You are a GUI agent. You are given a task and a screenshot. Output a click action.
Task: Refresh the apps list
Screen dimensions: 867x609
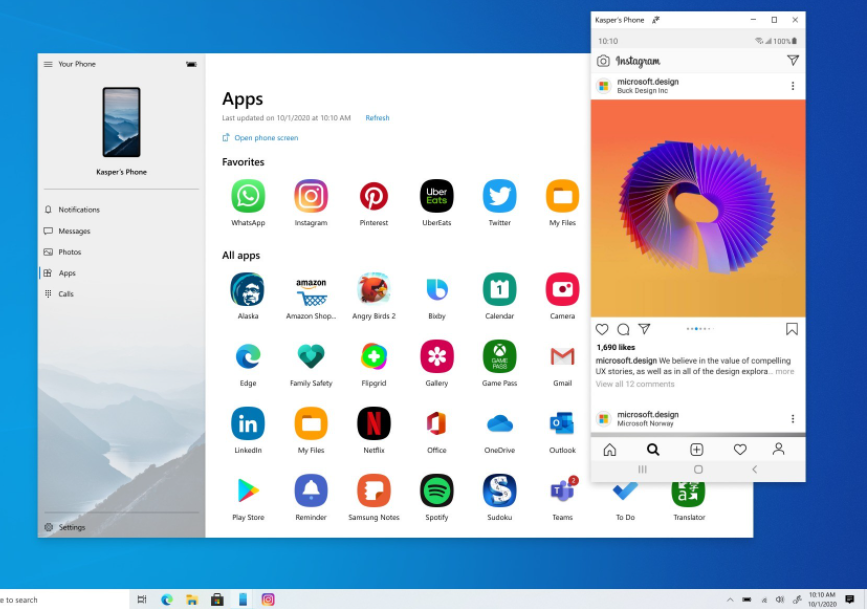pos(377,118)
